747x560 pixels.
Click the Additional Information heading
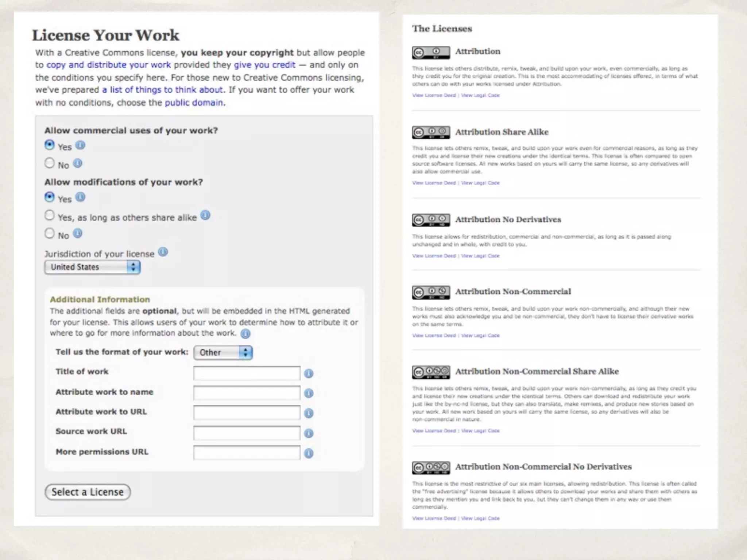coord(100,299)
